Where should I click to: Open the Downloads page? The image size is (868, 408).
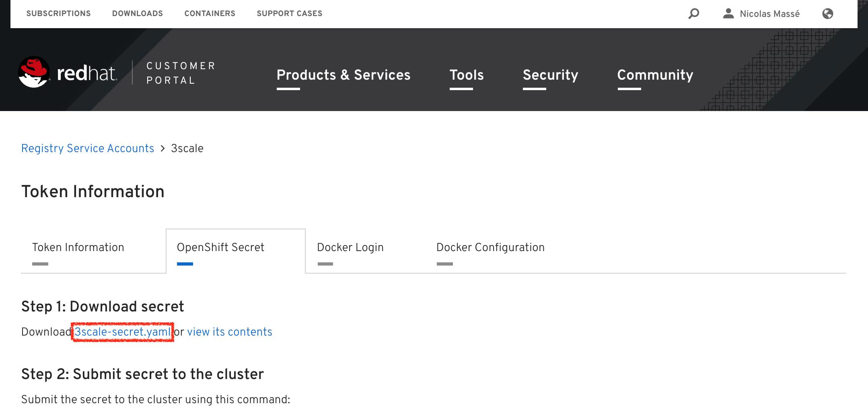[x=137, y=13]
